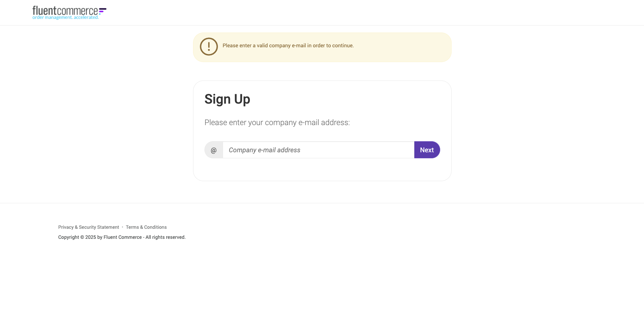Open the Terms & Conditions link
Image resolution: width=644 pixels, height=321 pixels.
[146, 227]
